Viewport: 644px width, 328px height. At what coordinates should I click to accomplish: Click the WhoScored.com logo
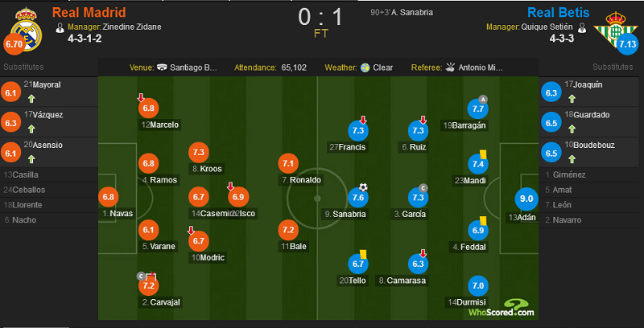point(502,307)
